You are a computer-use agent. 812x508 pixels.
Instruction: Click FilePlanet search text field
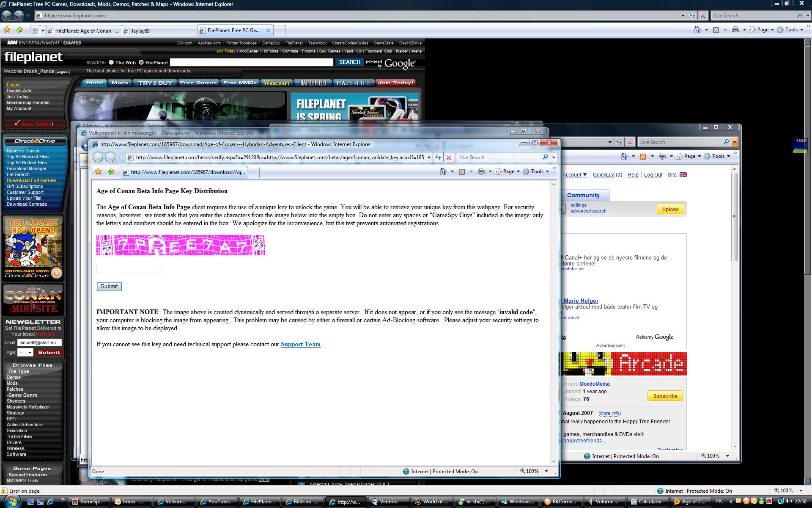point(252,62)
